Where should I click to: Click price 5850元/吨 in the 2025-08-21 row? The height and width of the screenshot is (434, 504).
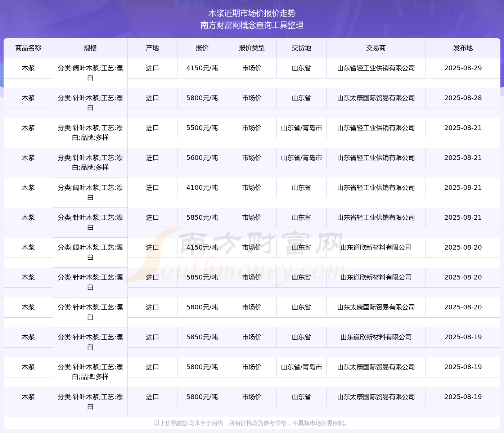[202, 218]
